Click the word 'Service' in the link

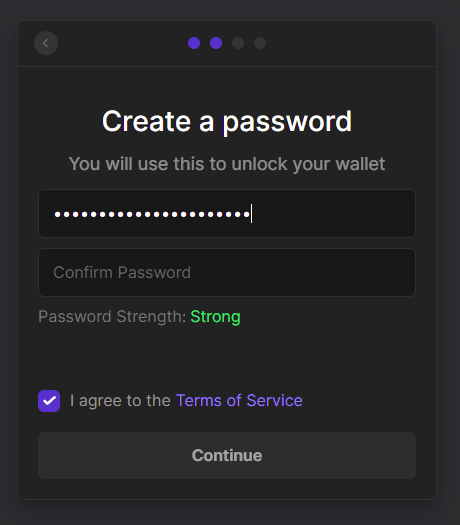(274, 400)
